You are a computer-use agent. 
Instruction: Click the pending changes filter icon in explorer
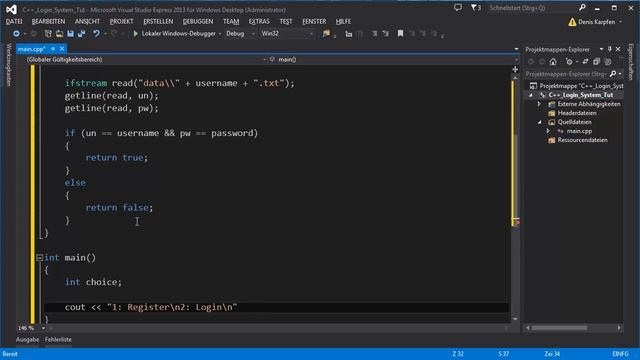tap(569, 62)
